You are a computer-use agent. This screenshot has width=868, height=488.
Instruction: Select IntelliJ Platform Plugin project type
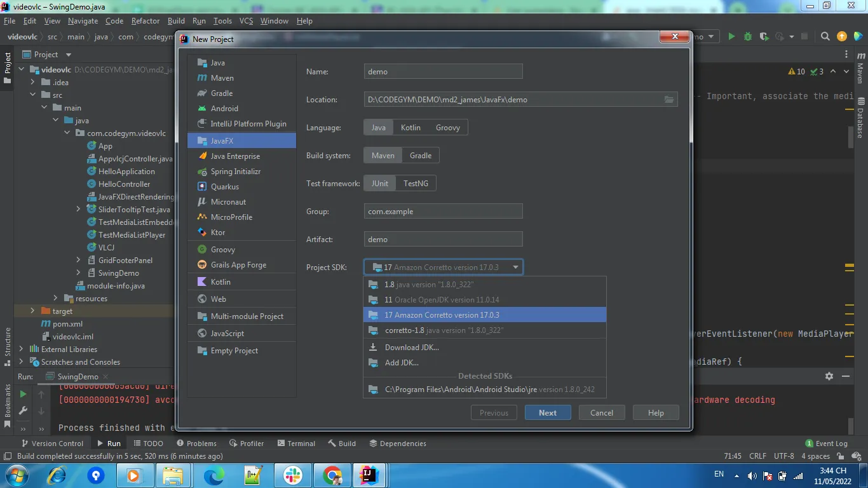click(241, 124)
